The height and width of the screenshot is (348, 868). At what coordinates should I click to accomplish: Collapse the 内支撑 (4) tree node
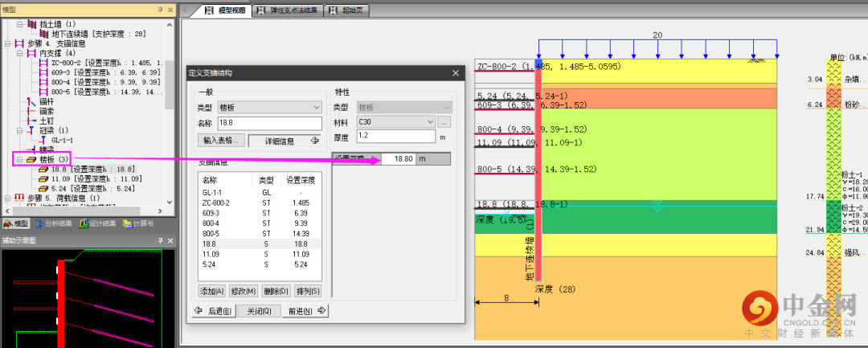pyautogui.click(x=18, y=53)
